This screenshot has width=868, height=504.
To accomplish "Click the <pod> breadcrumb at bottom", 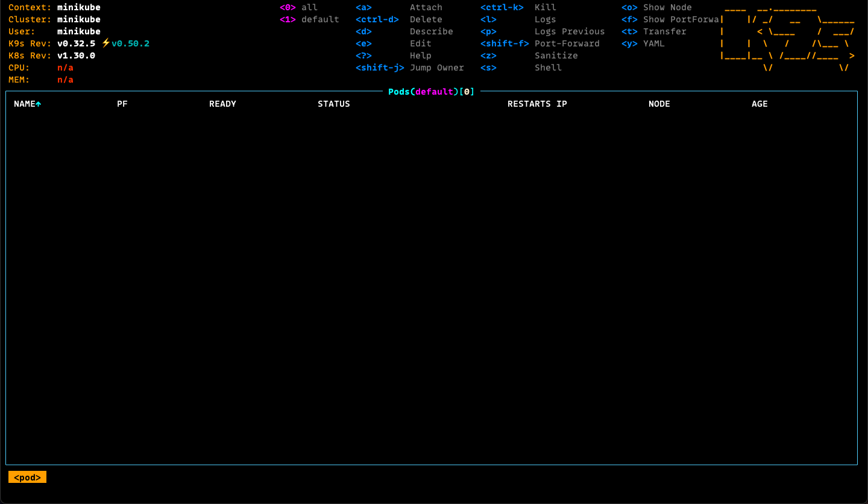I will (x=27, y=477).
